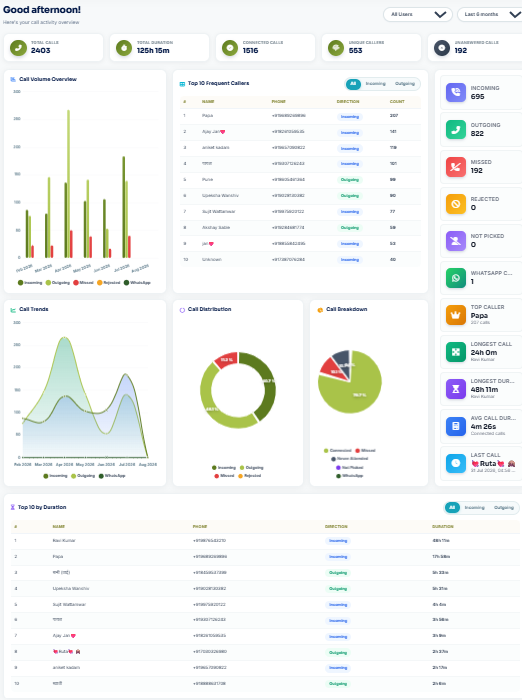Click the Duration column header in duration table
522x700 pixels.
click(443, 527)
